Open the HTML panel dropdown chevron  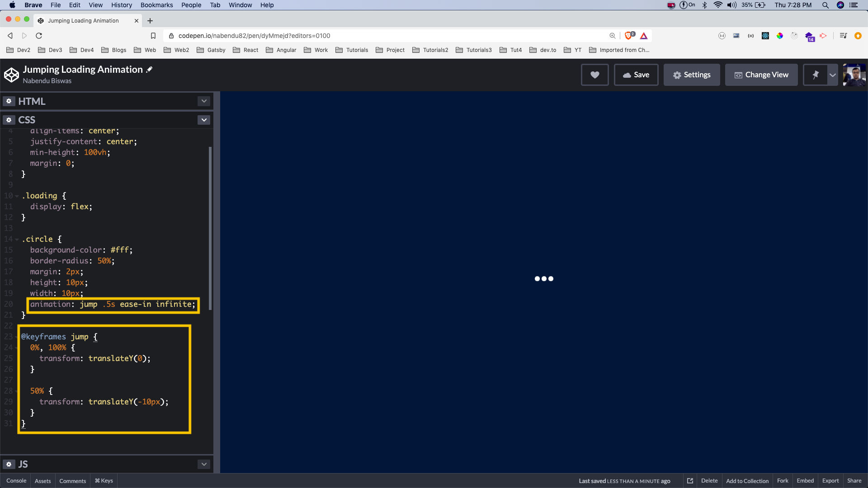[204, 101]
